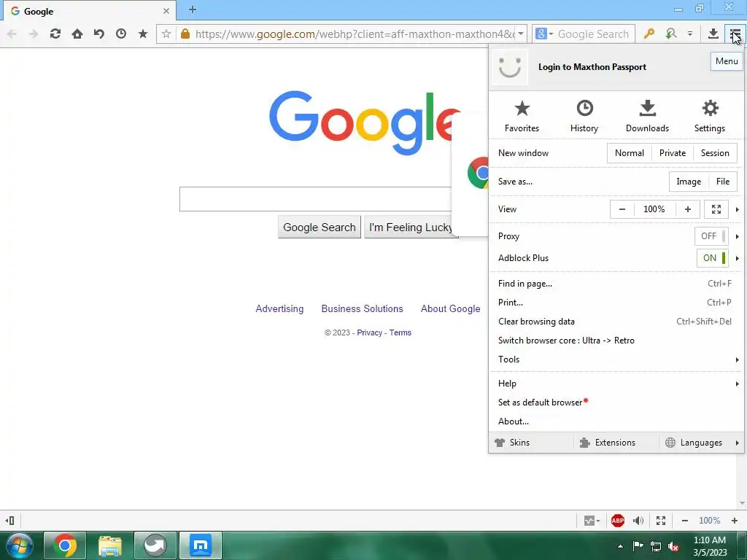Add page to favorites via address bar star
Image resolution: width=747 pixels, height=560 pixels.
coord(166,34)
